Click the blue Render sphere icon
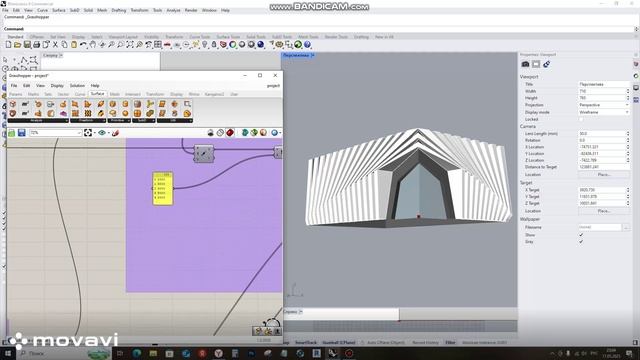The height and width of the screenshot is (360, 640). click(260, 44)
